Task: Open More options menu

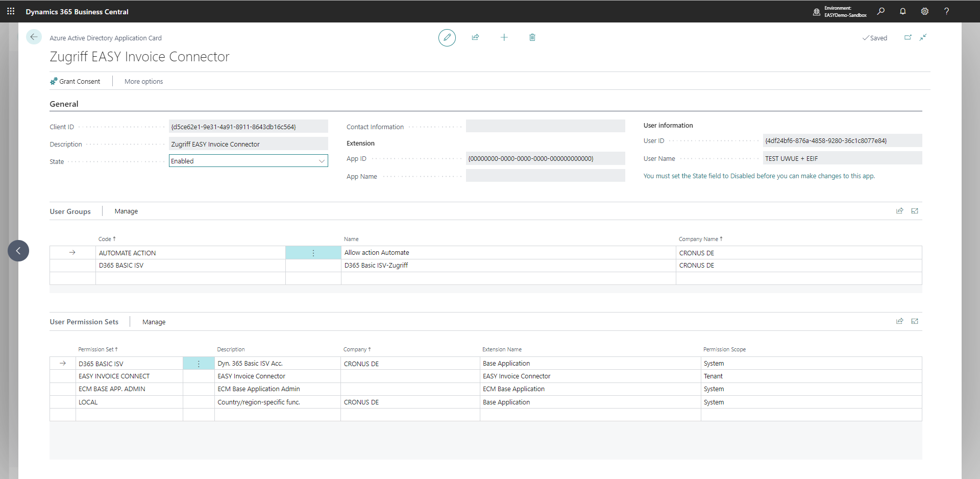Action: click(x=144, y=81)
